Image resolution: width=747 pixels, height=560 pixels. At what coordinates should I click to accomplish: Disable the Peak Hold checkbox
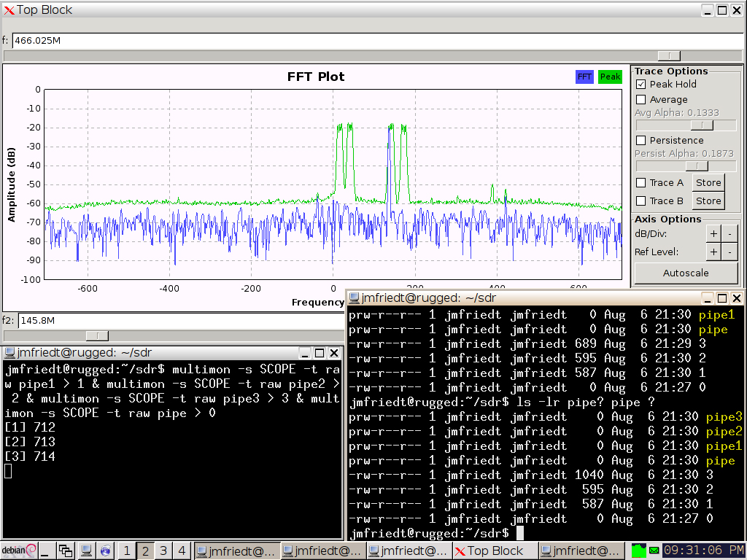click(x=641, y=85)
